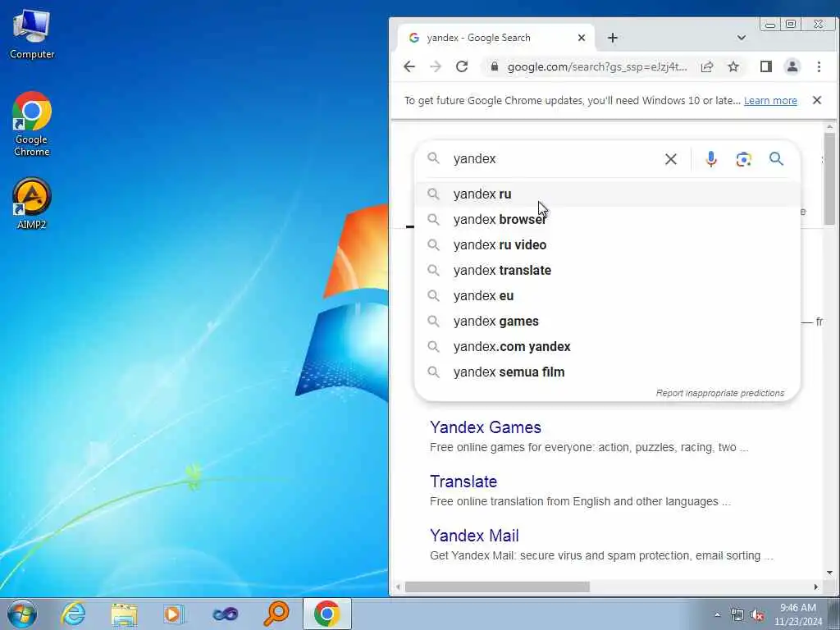
Task: Click the scroll right arrow at page bottom
Action: pos(816,587)
